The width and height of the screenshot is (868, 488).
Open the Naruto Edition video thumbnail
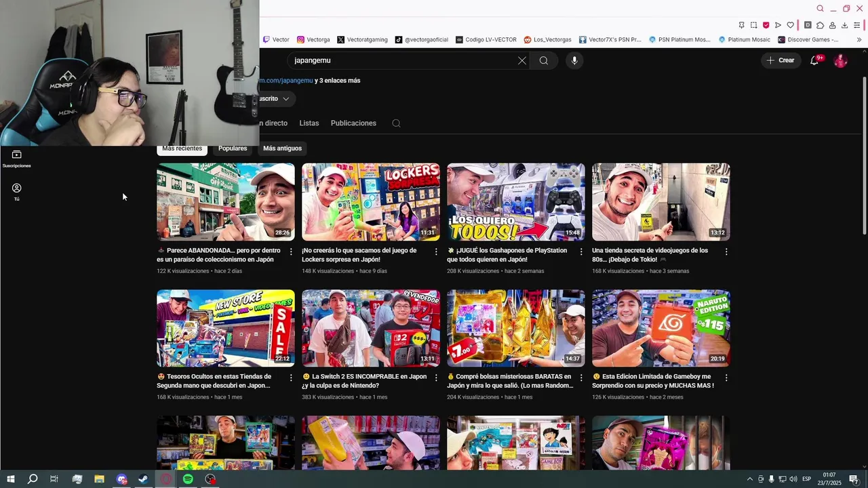[661, 328]
